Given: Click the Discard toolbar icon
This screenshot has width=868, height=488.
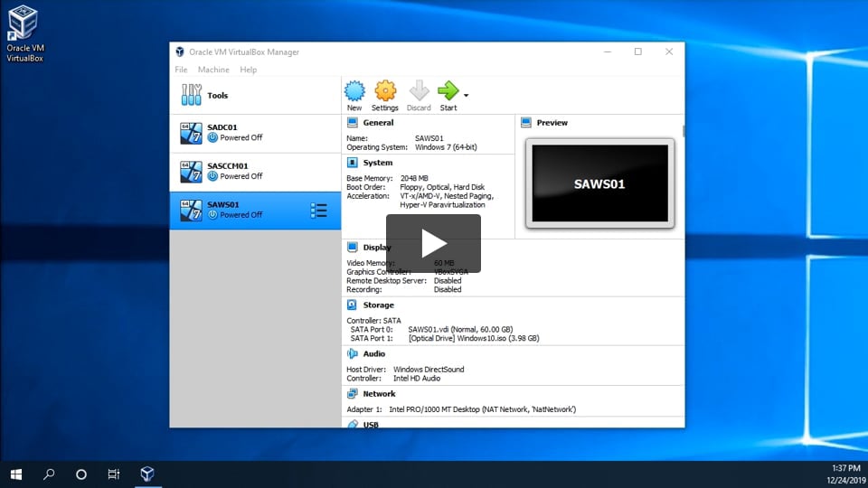Looking at the screenshot, I should [x=419, y=91].
